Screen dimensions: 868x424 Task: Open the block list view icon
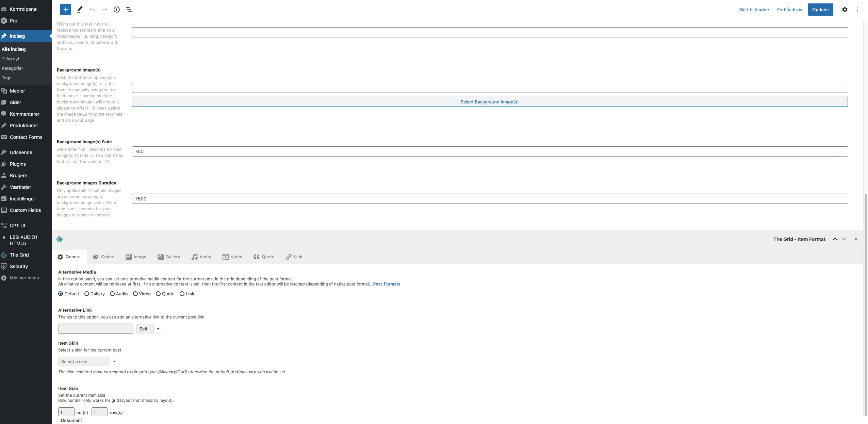129,10
